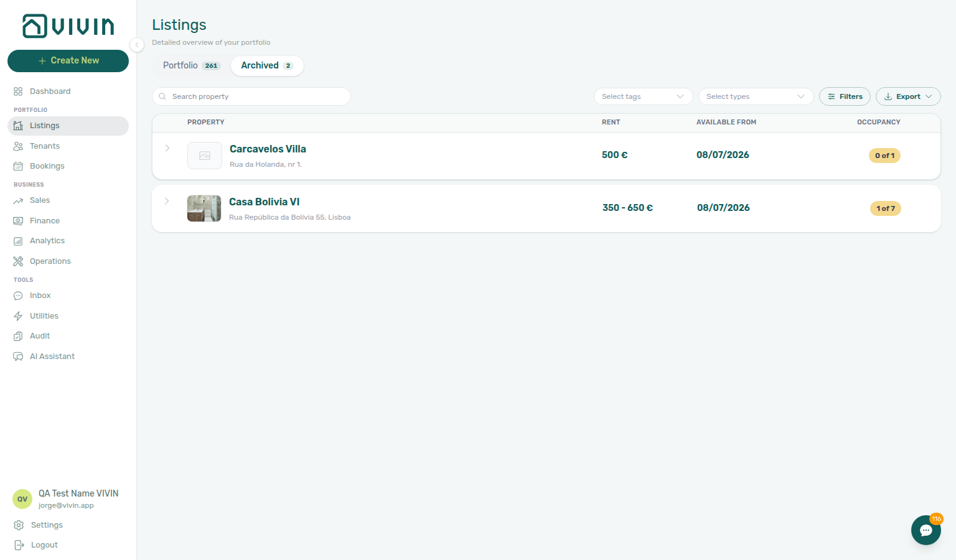Open the Export dropdown button
The height and width of the screenshot is (560, 956).
(x=908, y=96)
